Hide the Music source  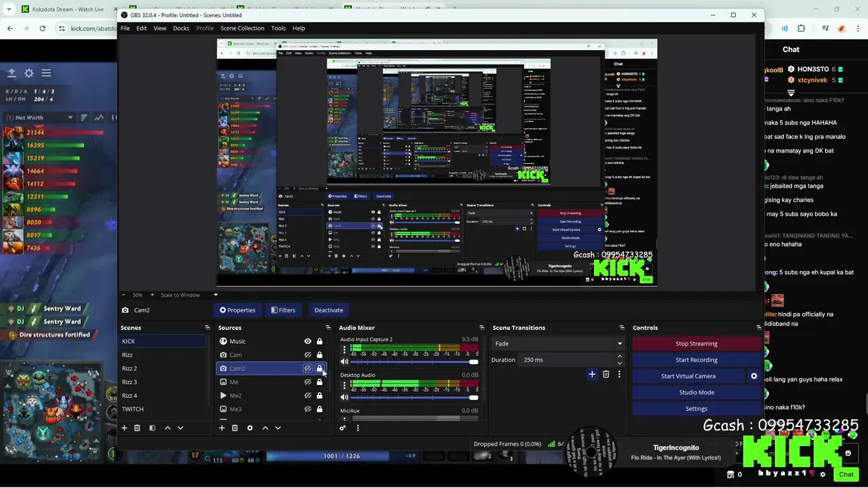308,342
